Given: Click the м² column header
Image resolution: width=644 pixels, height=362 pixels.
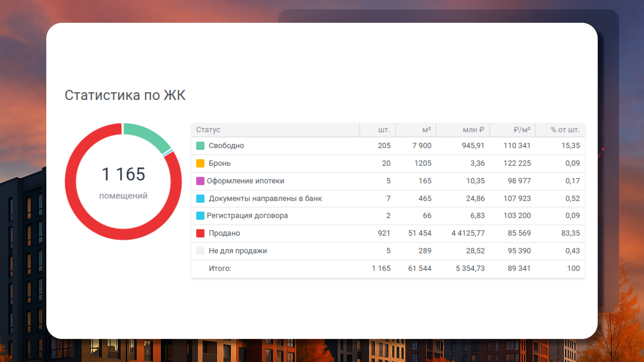Looking at the screenshot, I should pos(426,130).
